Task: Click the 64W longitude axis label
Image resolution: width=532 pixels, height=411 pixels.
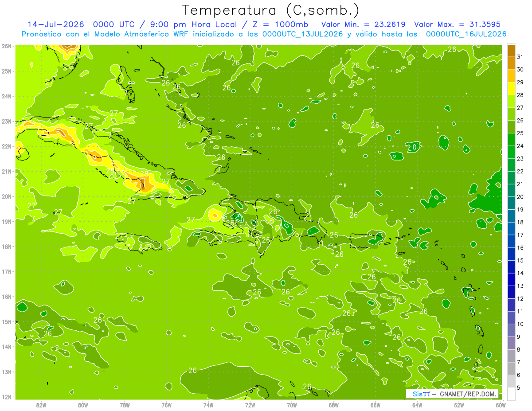Action: [x=417, y=405]
